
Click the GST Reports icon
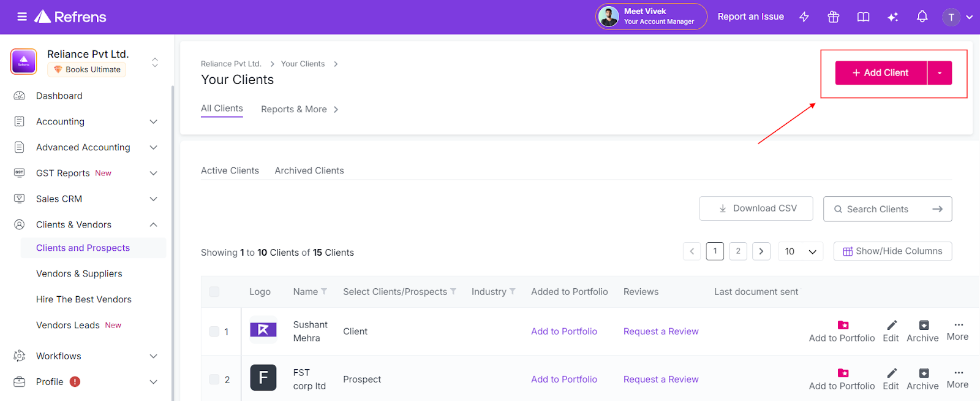(20, 173)
